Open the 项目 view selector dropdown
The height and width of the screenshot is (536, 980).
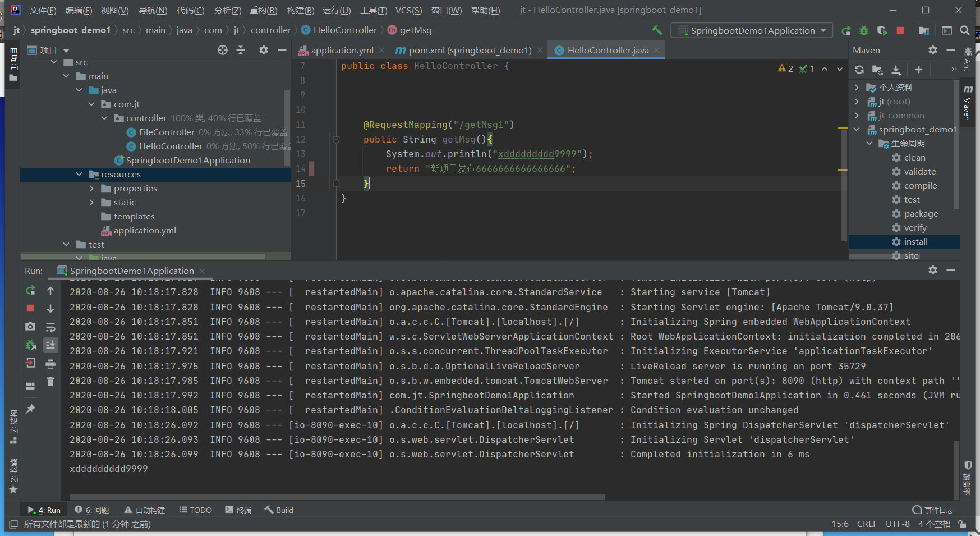(49, 50)
